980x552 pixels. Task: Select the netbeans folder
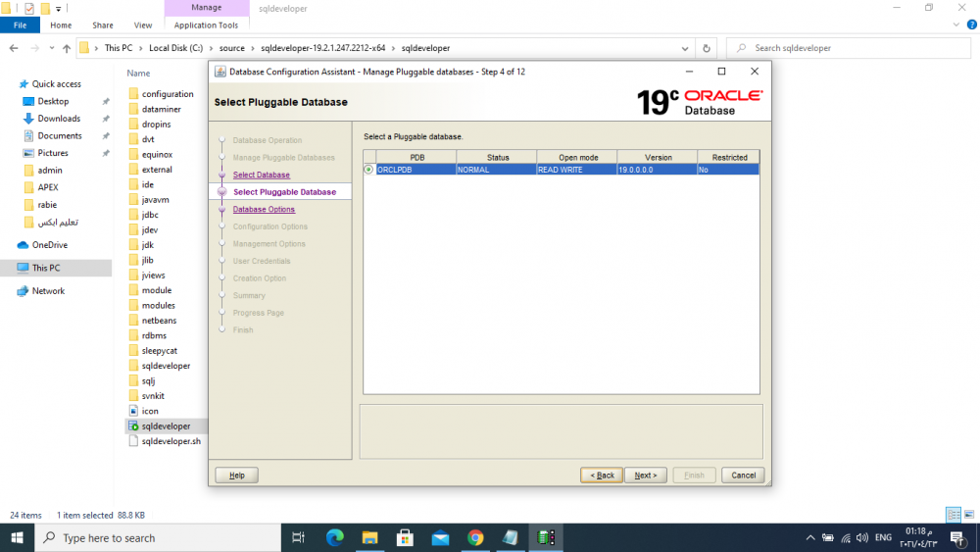pyautogui.click(x=158, y=321)
